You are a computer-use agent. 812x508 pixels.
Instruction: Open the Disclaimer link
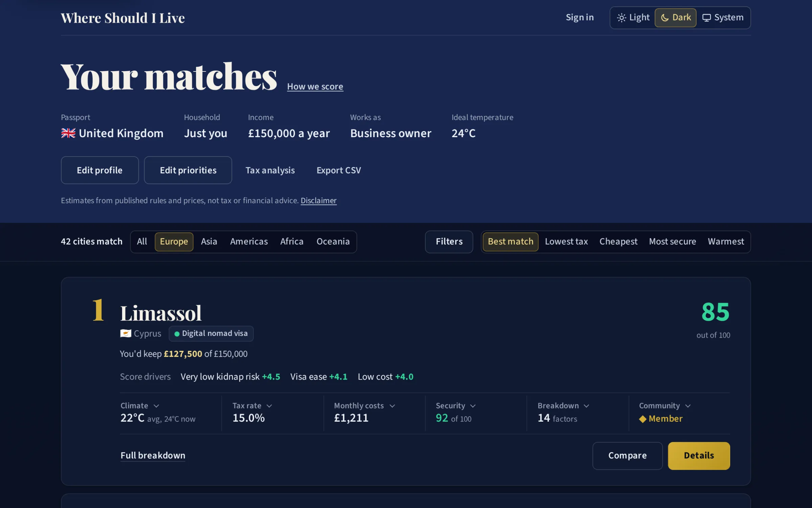coord(318,200)
